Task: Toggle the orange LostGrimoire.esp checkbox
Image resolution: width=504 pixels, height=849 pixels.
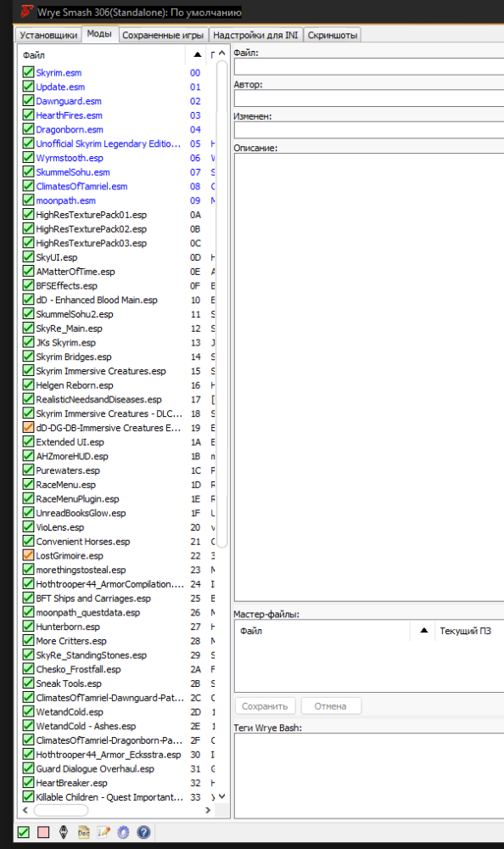Action: click(x=28, y=555)
